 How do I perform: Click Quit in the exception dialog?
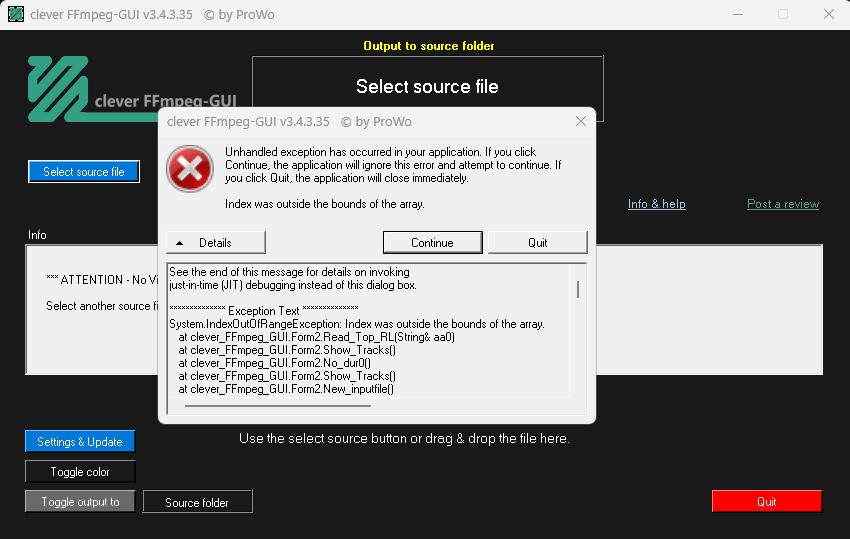537,242
